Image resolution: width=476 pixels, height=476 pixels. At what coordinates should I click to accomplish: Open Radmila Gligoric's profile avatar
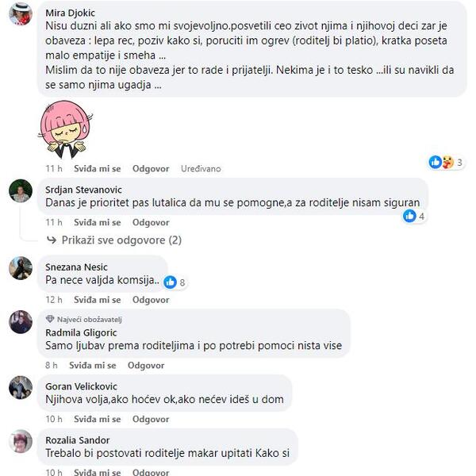pyautogui.click(x=21, y=322)
